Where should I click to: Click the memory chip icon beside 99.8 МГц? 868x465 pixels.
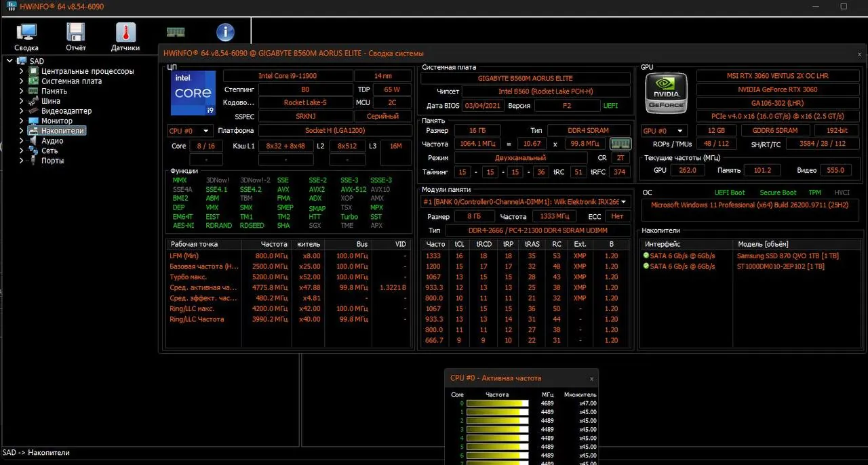[620, 144]
